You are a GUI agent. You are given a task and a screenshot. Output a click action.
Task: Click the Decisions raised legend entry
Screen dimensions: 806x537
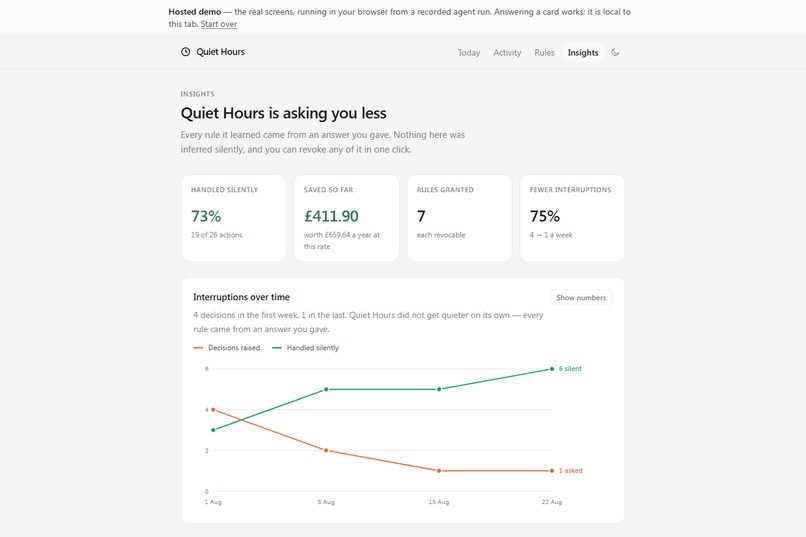click(x=227, y=348)
